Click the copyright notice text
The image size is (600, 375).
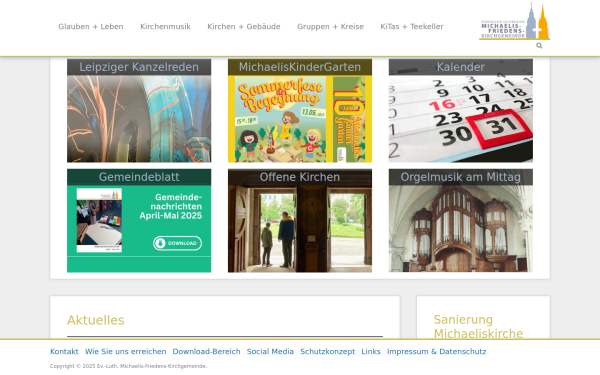128,366
